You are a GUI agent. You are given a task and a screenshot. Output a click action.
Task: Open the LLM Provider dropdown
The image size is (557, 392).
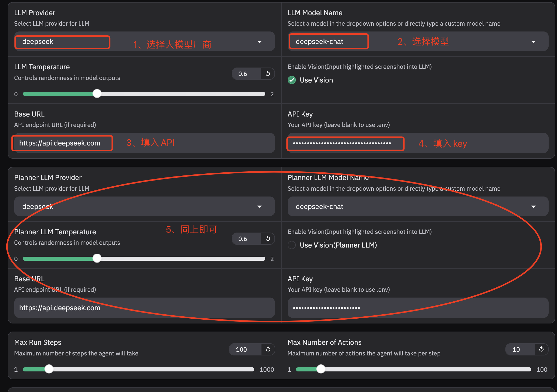[144, 41]
